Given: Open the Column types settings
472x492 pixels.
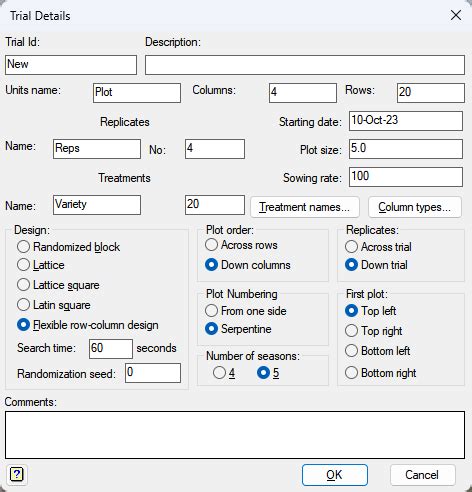Looking at the screenshot, I should [x=415, y=207].
